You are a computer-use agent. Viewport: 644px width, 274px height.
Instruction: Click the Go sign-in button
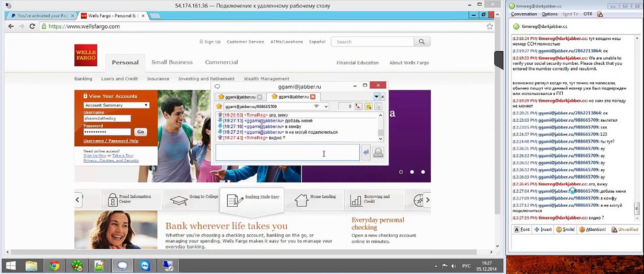[x=141, y=132]
